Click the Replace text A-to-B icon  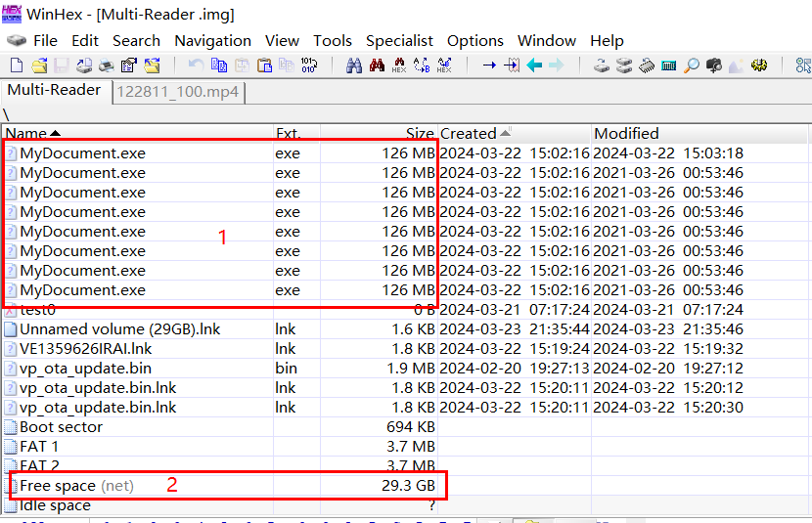[422, 65]
